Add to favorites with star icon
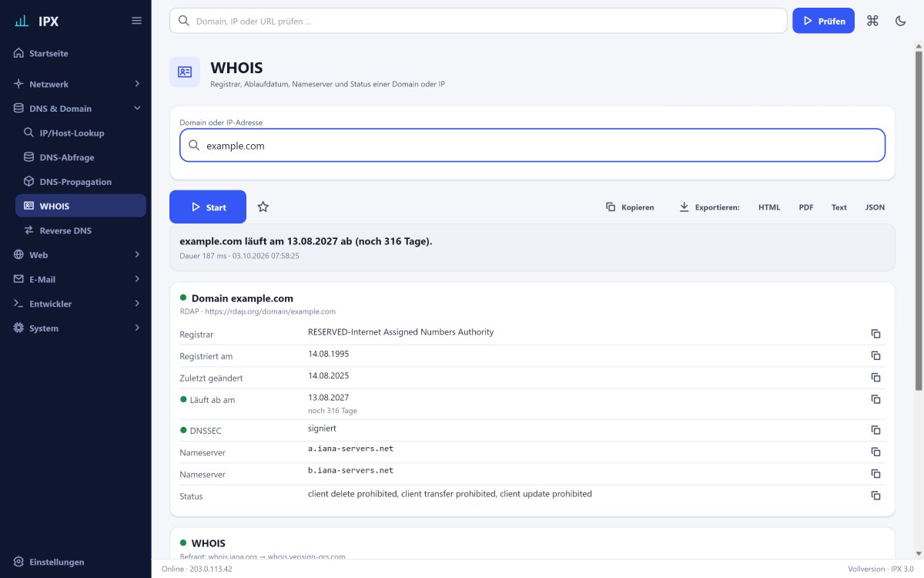Viewport: 924px width, 578px height. click(263, 207)
